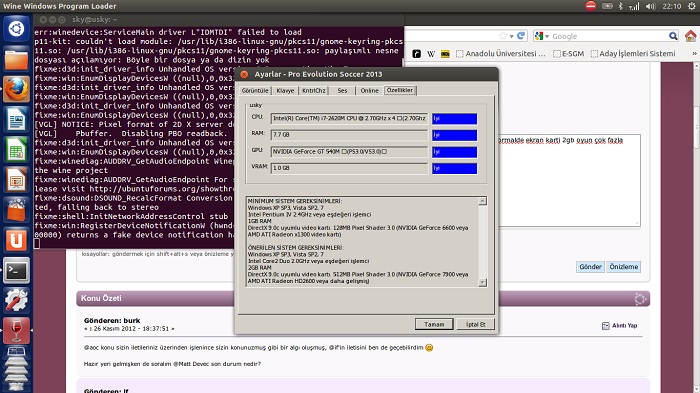Click the blue CPU status bar
Viewport: 700px width, 393px height.
click(454, 118)
